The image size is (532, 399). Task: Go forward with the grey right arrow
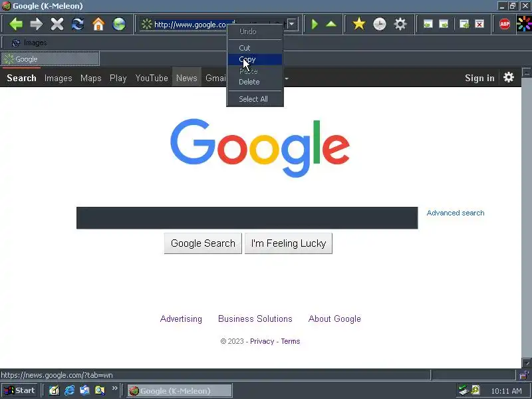tap(37, 24)
